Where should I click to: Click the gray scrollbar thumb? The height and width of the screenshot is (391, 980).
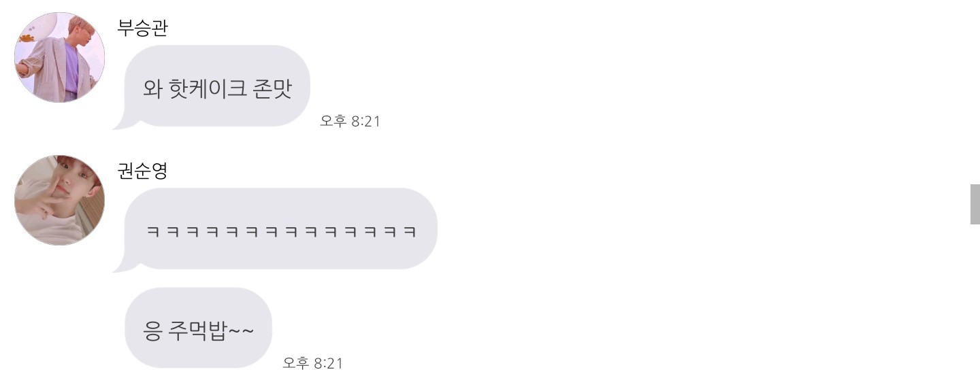(975, 204)
